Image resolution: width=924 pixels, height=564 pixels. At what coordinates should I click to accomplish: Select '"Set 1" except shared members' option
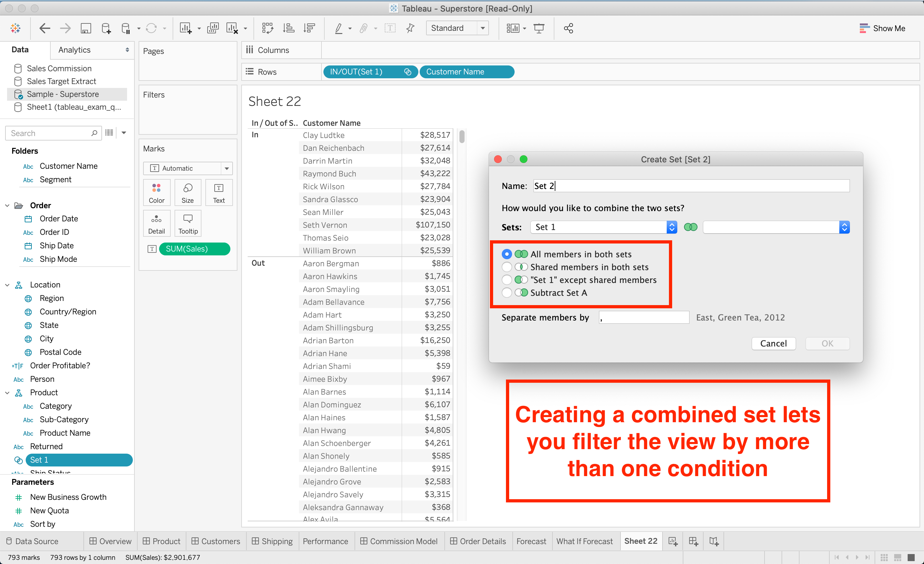(x=507, y=280)
